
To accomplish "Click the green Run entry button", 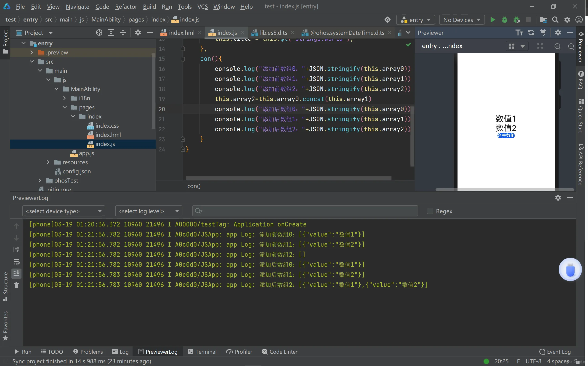I will (492, 20).
